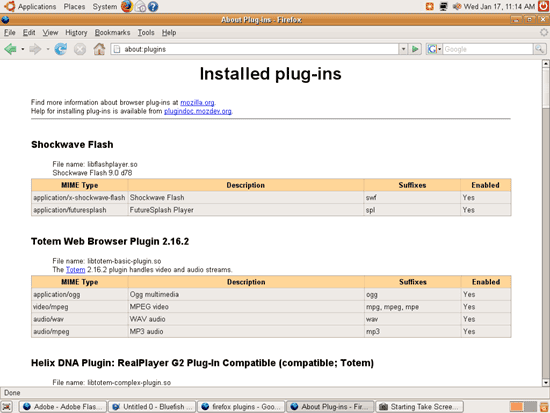Follow the plugindoc.mozdev.org link

point(198,111)
